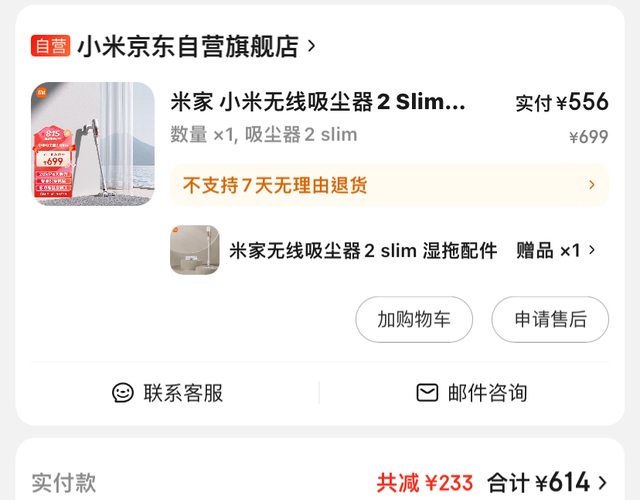The height and width of the screenshot is (500, 640).
Task: Expand gift details chevron next to 赠品 ×1
Action: [592, 249]
